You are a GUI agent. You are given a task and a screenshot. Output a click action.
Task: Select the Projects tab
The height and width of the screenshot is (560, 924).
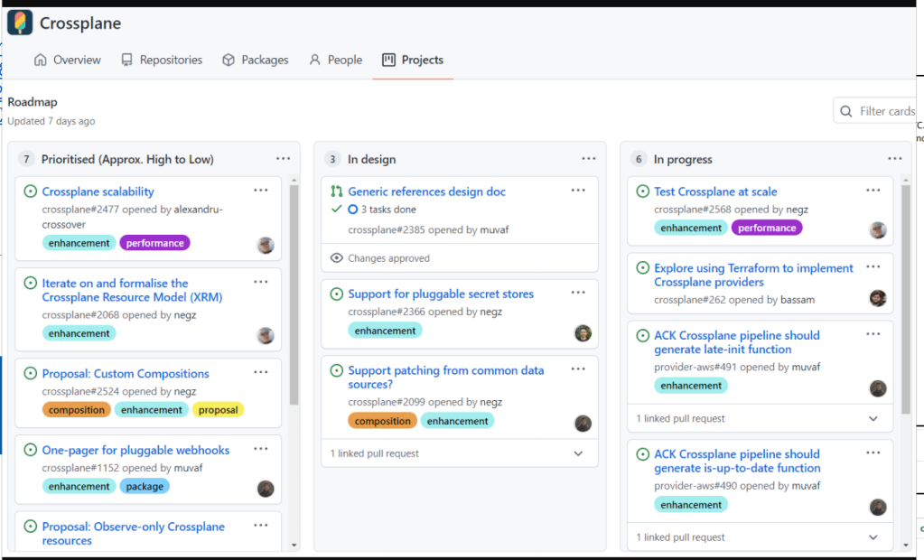413,61
